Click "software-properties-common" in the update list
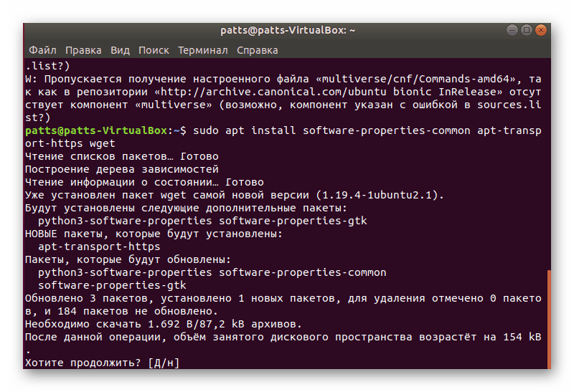The height and width of the screenshot is (392, 574). (302, 272)
